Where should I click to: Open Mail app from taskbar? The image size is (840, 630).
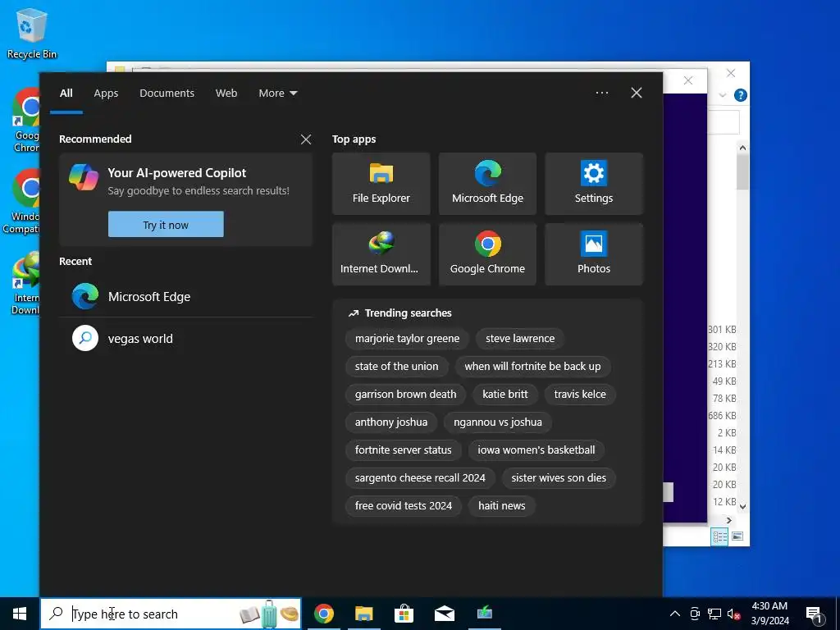(444, 614)
